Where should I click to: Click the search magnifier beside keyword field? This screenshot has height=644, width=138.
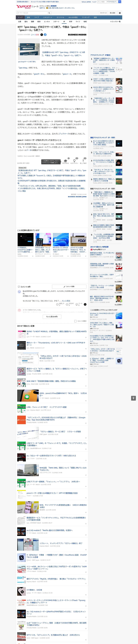(49, 13)
